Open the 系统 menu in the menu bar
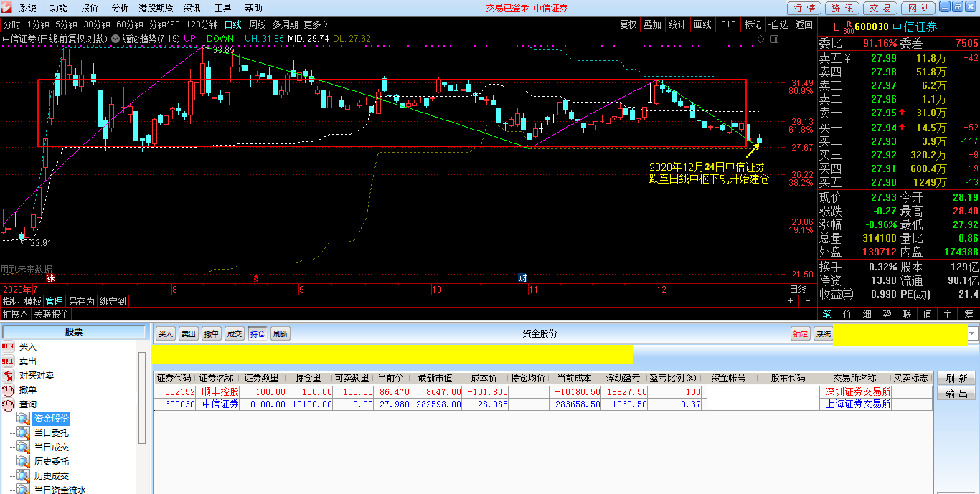Viewport: 980px width, 494px height. (28, 8)
